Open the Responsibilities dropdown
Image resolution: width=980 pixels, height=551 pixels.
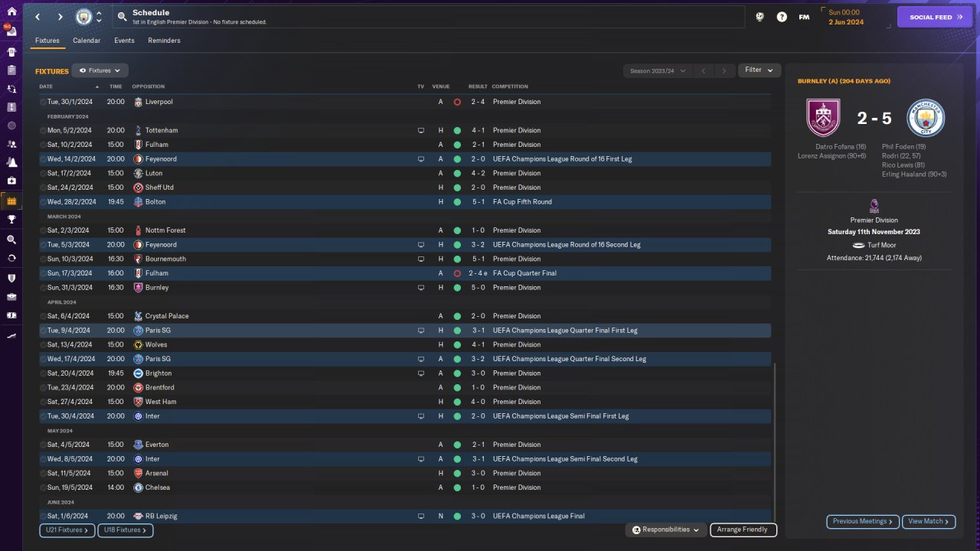click(666, 530)
